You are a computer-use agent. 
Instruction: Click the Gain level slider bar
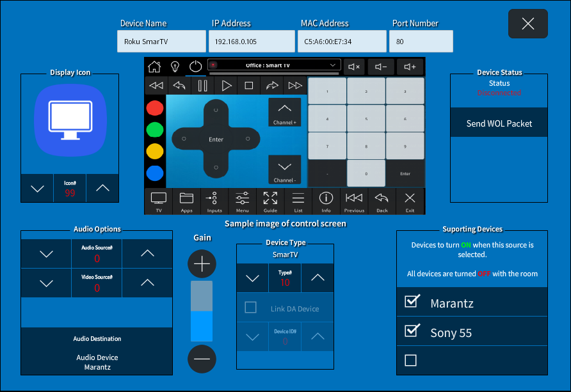[x=202, y=311]
